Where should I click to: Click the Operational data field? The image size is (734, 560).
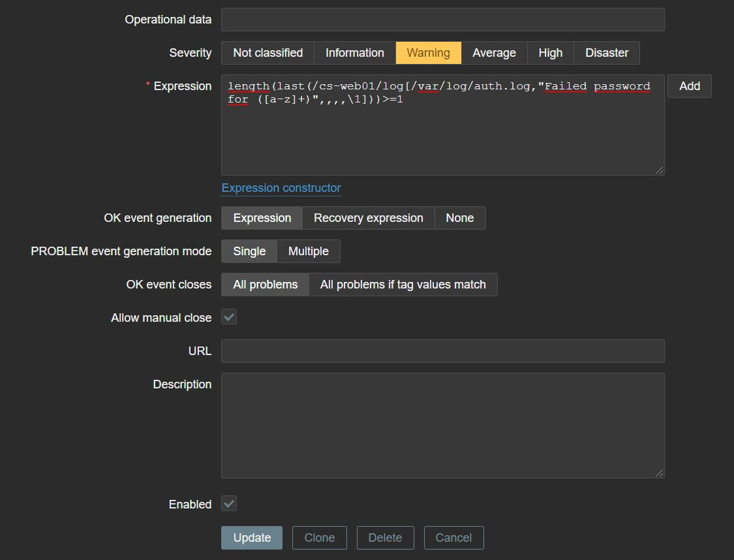click(442, 20)
